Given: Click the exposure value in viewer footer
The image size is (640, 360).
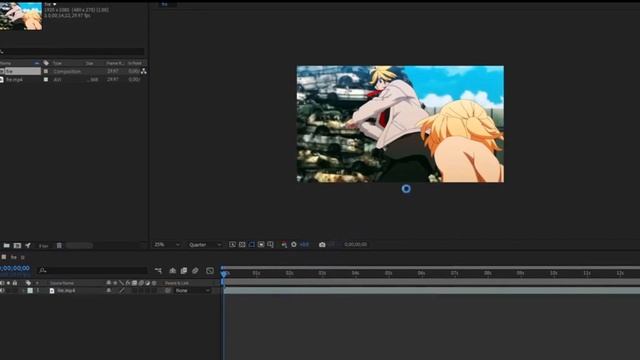Looking at the screenshot, I should click(304, 244).
